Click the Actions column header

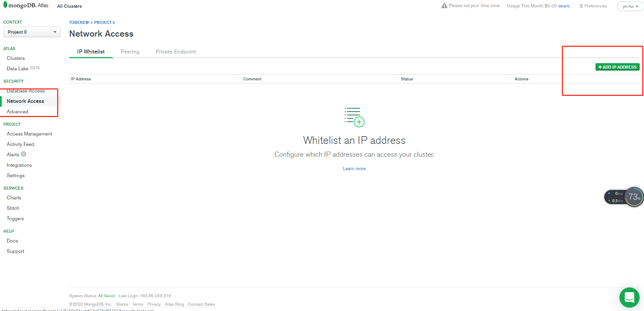[521, 79]
